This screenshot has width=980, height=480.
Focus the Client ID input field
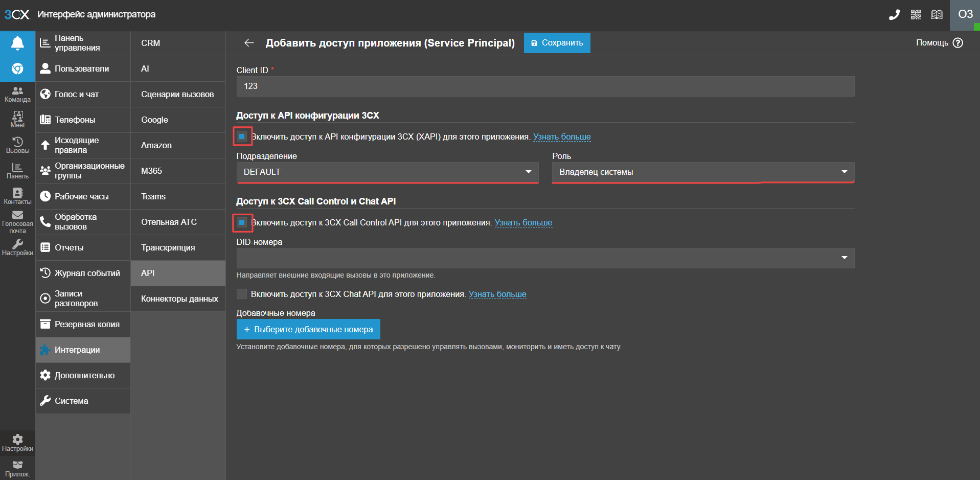pos(545,86)
